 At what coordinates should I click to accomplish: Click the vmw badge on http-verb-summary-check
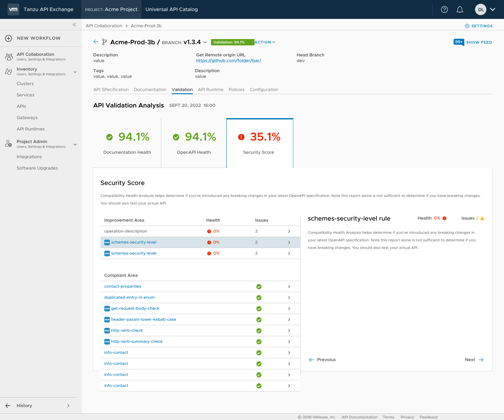click(107, 342)
